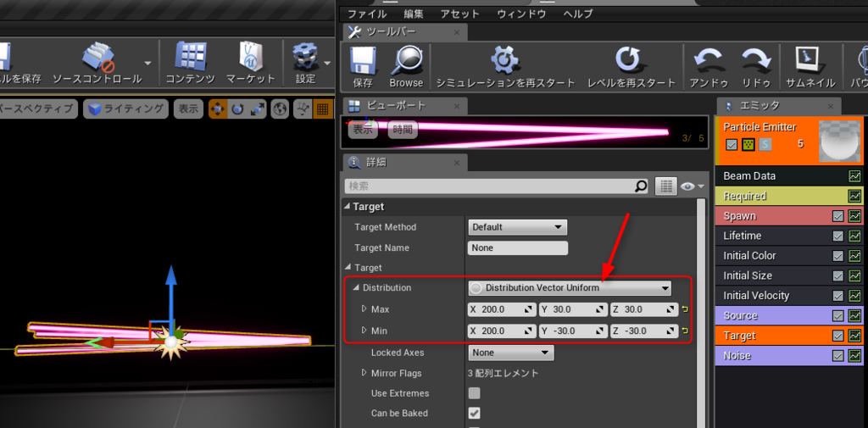The height and width of the screenshot is (428, 868).
Task: Click Max X value 200.0 field
Action: [x=502, y=309]
